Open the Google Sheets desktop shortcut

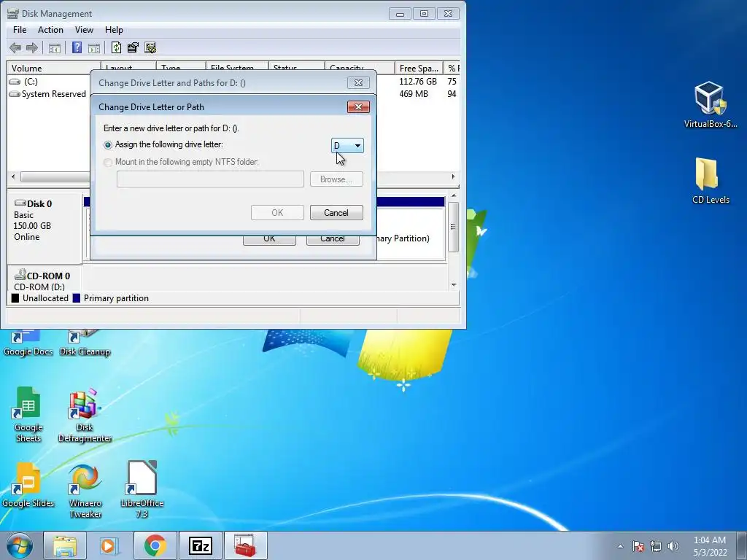[28, 415]
